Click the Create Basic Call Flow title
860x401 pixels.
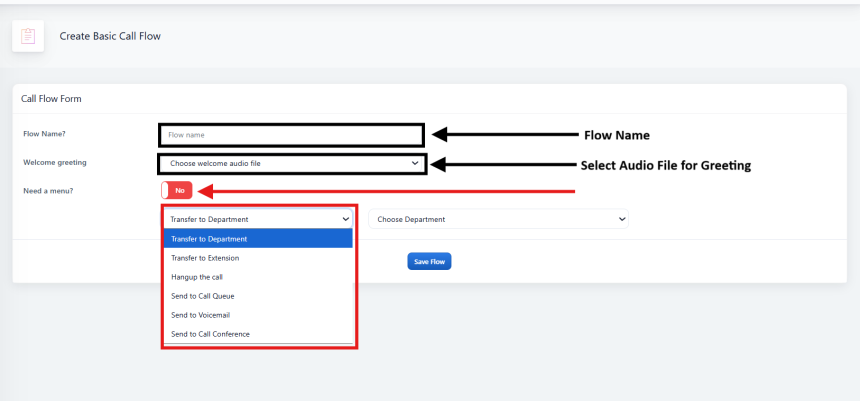pos(110,36)
